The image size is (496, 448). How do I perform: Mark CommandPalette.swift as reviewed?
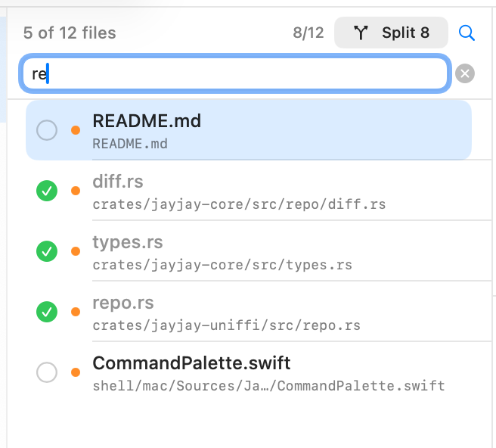[x=47, y=372]
